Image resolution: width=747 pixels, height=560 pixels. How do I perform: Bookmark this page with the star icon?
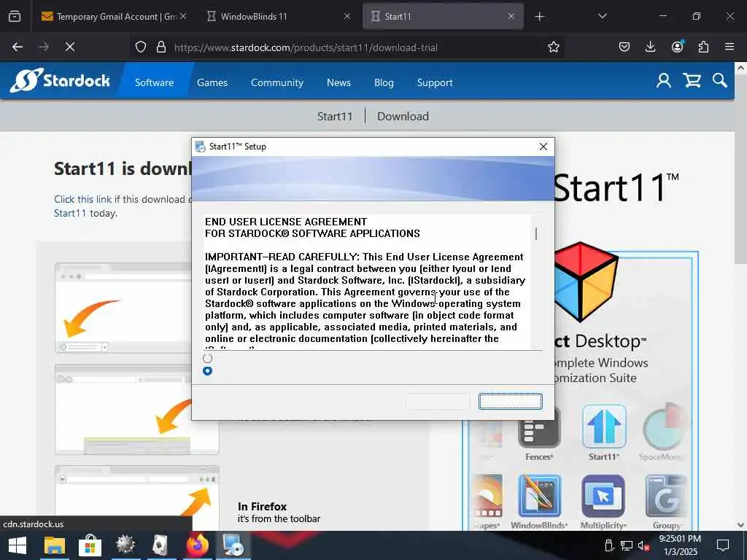point(553,47)
